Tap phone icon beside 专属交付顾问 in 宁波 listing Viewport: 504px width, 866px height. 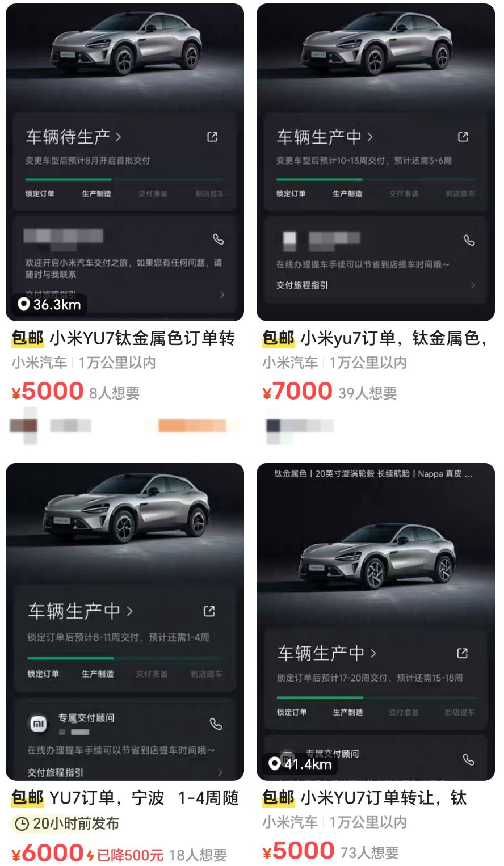pos(216,724)
